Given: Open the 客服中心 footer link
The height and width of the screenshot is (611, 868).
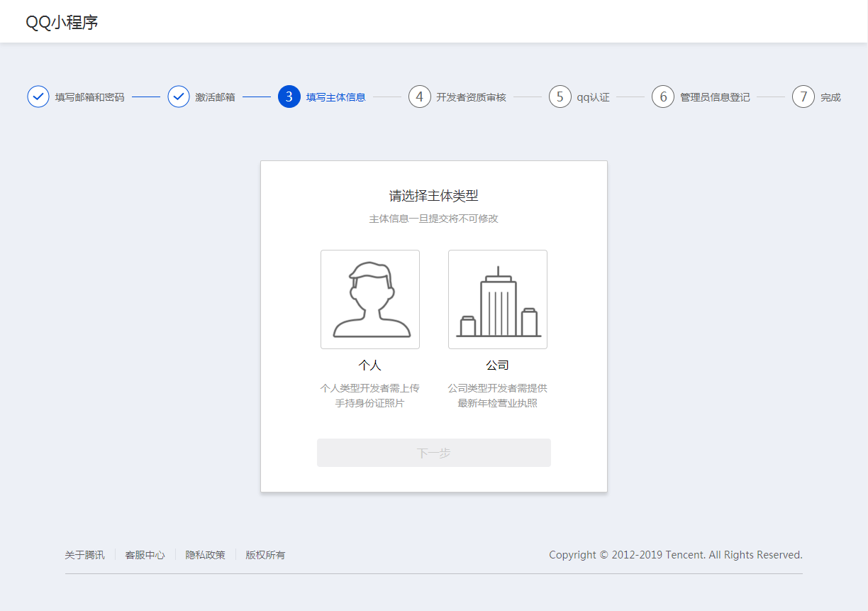Looking at the screenshot, I should (x=145, y=555).
